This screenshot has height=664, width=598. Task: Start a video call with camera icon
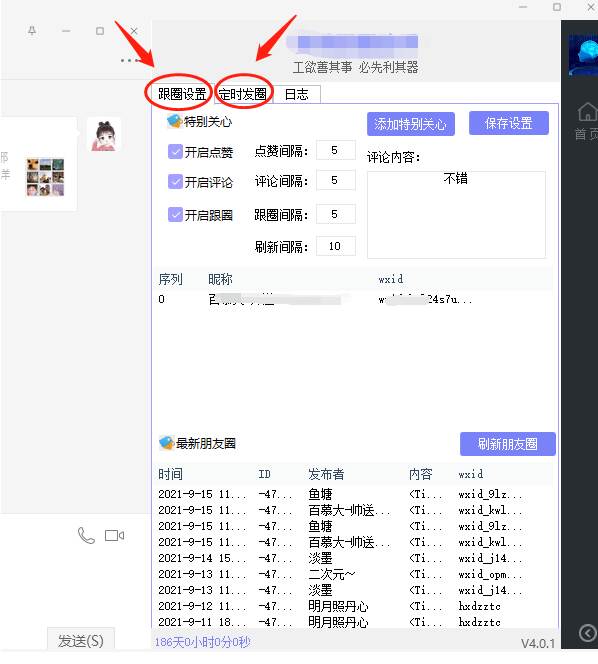tap(114, 536)
